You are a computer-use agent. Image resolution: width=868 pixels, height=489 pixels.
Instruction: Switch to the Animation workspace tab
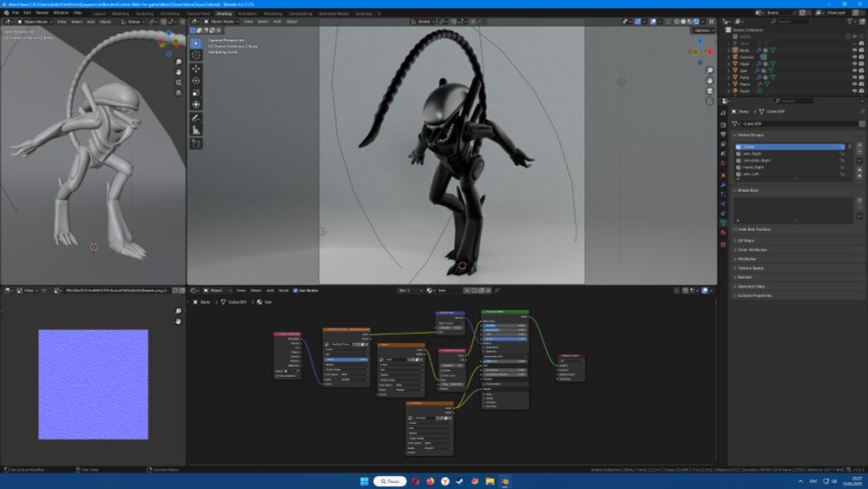(x=248, y=14)
